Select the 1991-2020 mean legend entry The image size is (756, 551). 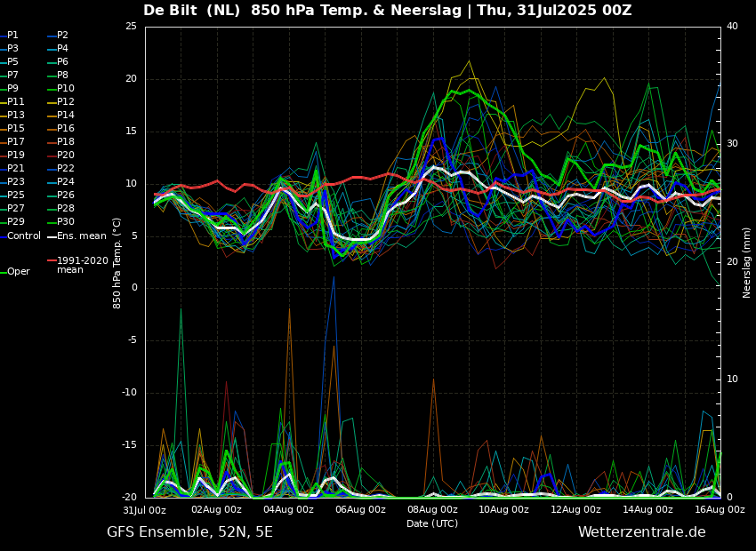(82, 265)
